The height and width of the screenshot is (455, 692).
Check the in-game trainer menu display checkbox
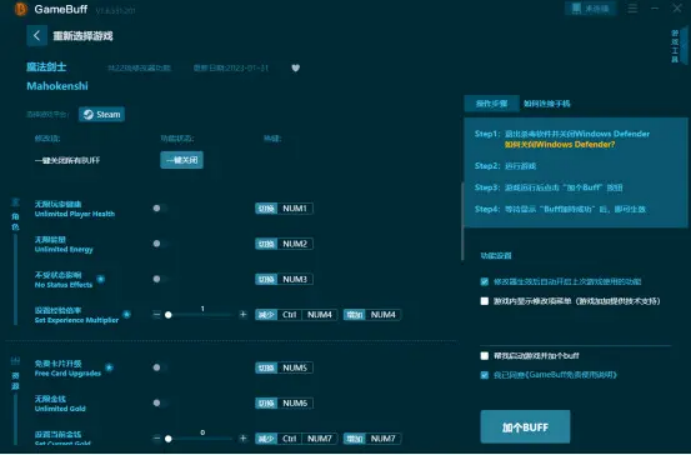click(485, 301)
